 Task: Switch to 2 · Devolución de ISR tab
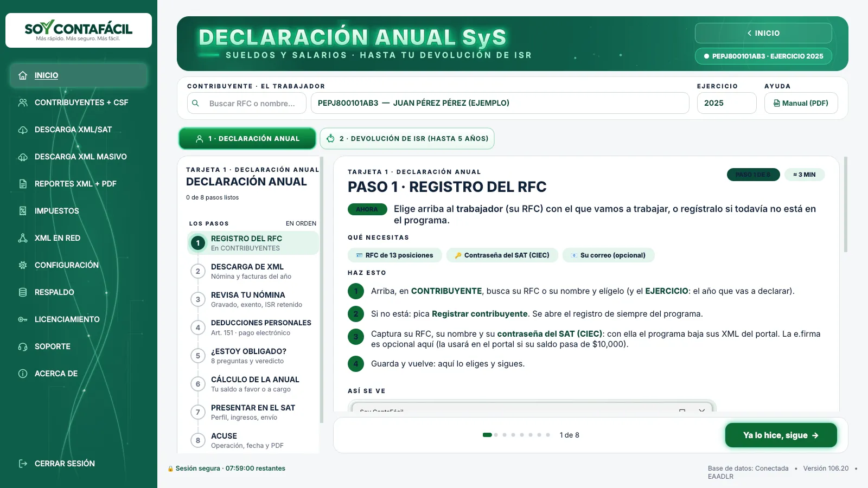407,138
